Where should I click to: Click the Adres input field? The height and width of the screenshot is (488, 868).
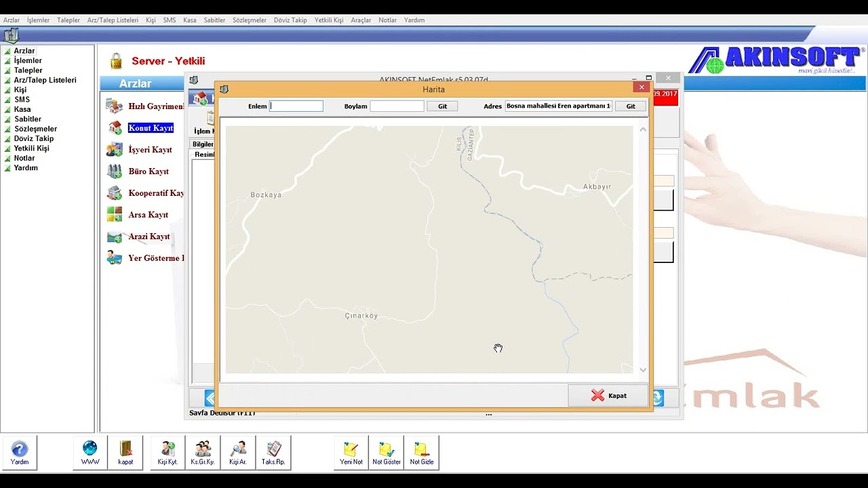pos(559,106)
